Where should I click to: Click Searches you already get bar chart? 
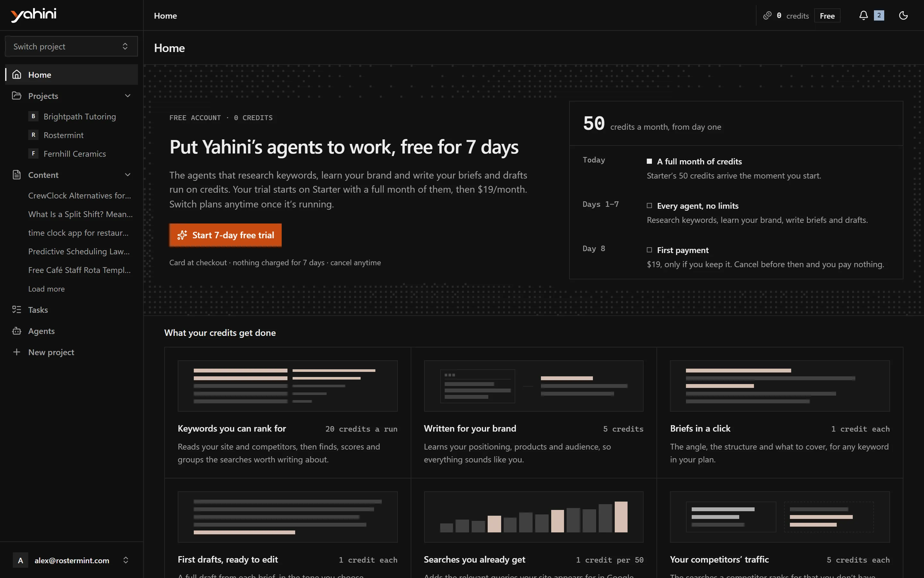[534, 517]
